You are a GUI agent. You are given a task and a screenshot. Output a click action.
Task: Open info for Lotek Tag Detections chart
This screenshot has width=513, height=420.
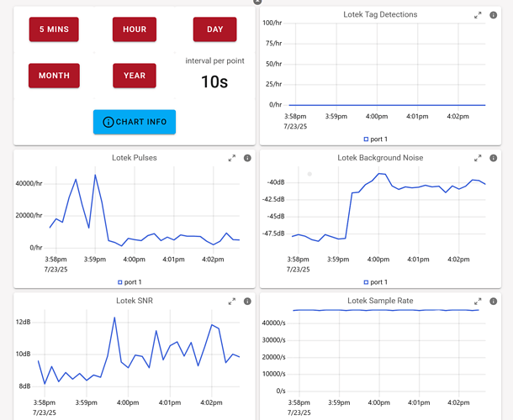pos(494,15)
